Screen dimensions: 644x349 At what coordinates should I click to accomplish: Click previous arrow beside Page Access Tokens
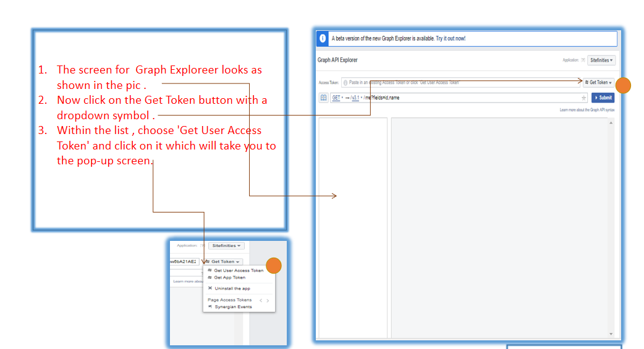pos(261,301)
